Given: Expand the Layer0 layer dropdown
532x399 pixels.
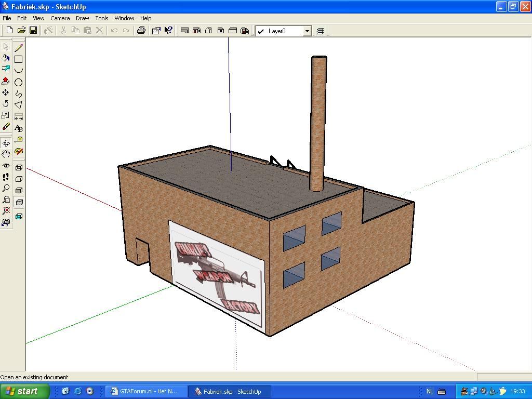Looking at the screenshot, I should (307, 31).
